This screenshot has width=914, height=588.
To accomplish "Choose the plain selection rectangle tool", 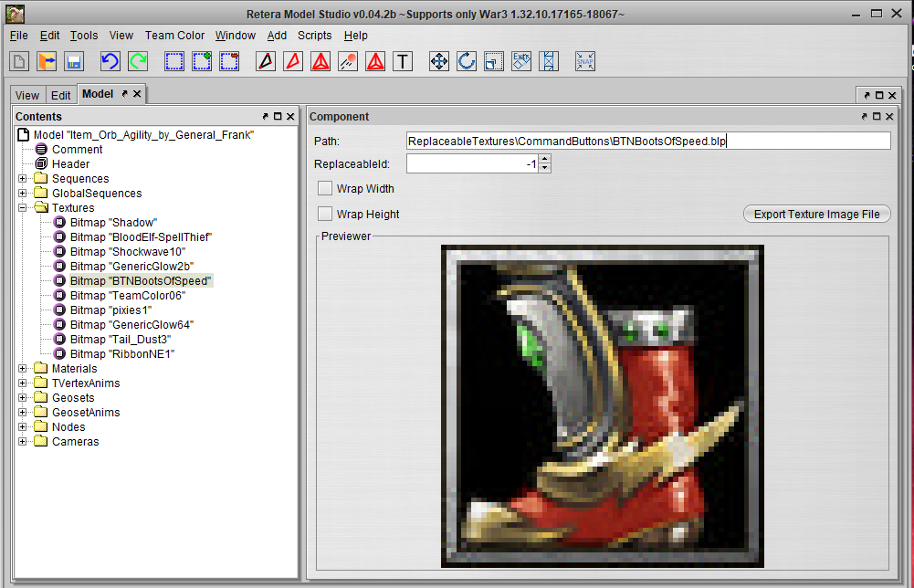I will [174, 61].
